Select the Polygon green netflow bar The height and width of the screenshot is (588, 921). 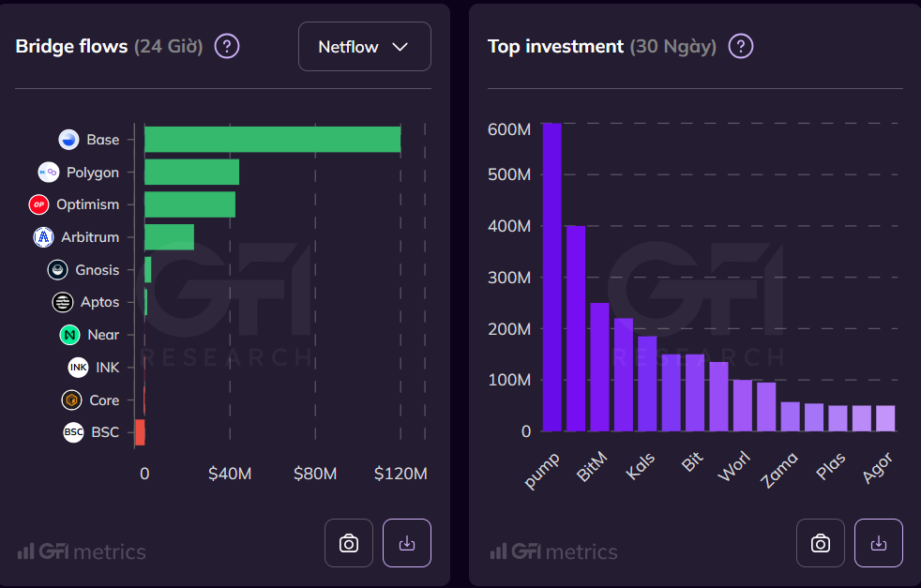point(191,173)
